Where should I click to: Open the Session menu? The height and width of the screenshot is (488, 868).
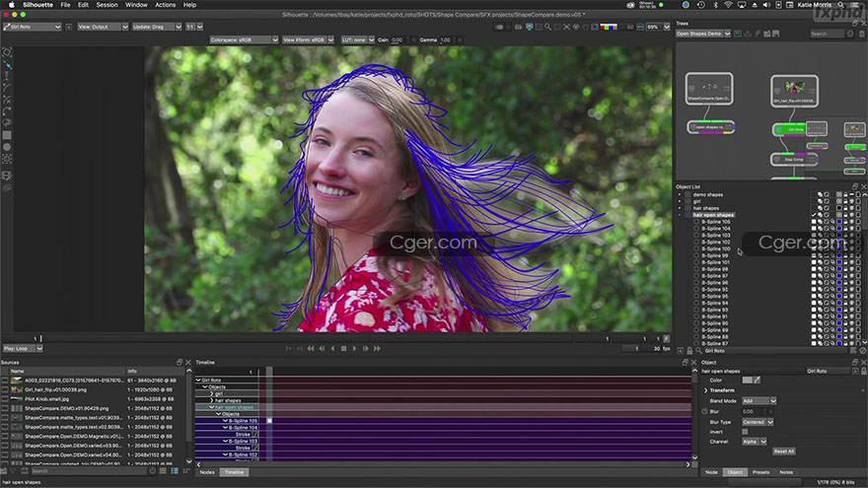click(x=107, y=4)
